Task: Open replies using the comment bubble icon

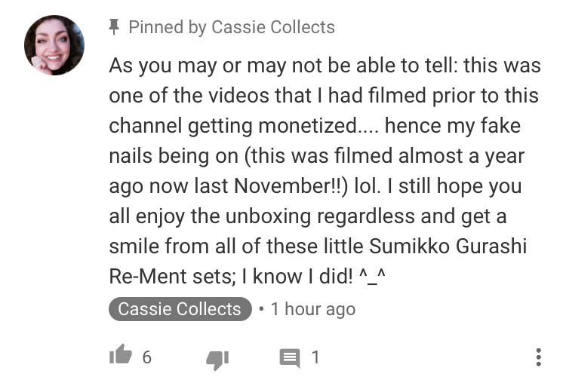Action: (289, 357)
